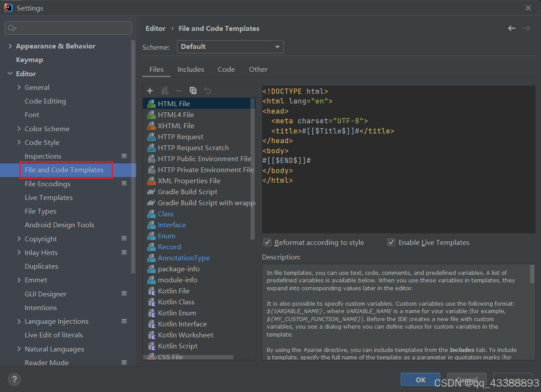Select the Enum template
541x392 pixels.
point(167,236)
